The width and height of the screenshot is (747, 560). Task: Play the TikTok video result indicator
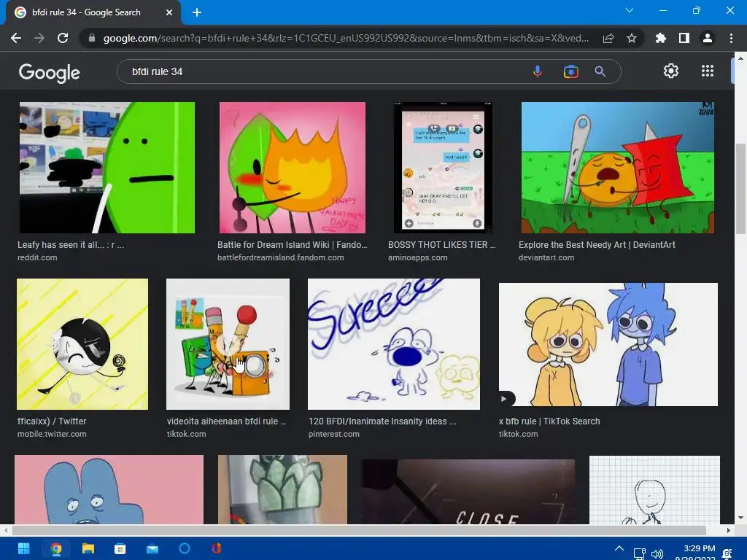coord(505,399)
